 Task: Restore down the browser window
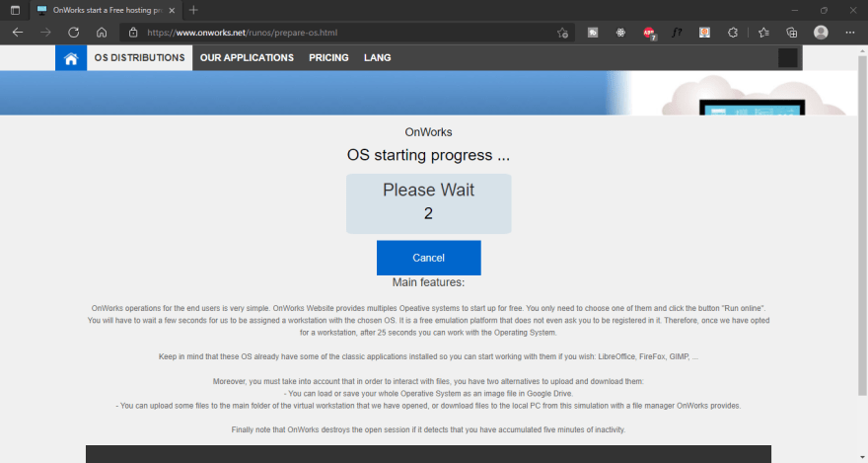pos(824,10)
